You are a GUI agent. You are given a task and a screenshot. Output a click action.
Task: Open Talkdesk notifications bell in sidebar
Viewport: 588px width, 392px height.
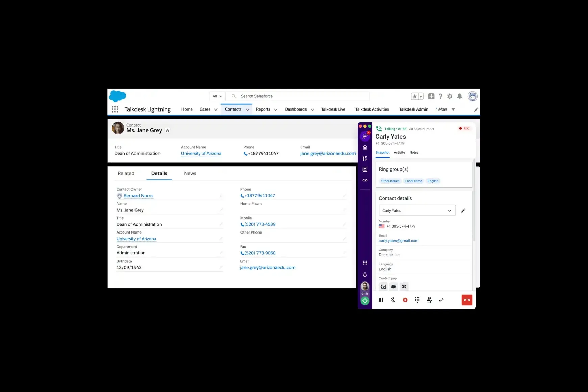365,274
